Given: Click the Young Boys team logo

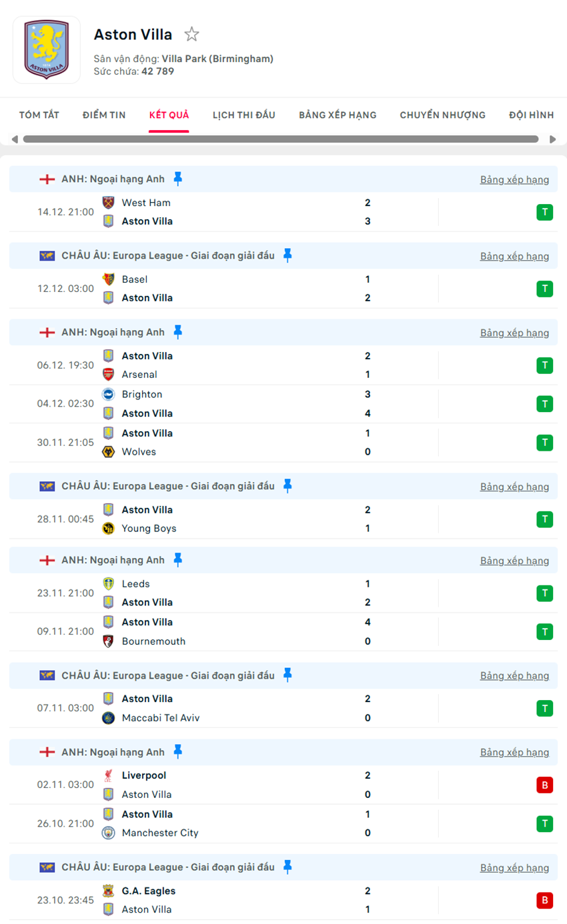Looking at the screenshot, I should 108,529.
